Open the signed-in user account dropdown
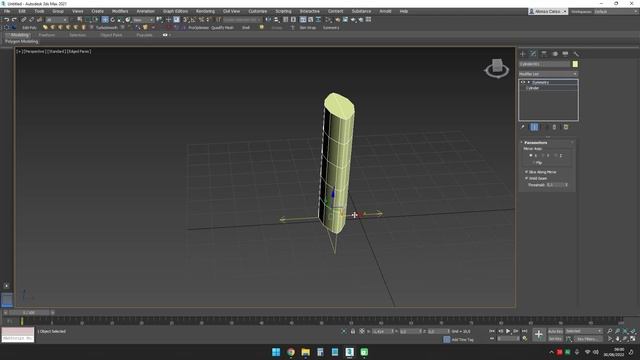Screen dimensions: 640x360 [x=548, y=11]
